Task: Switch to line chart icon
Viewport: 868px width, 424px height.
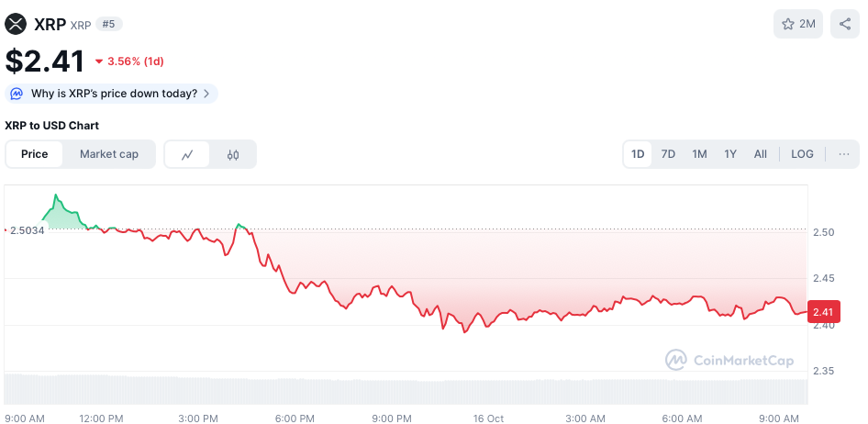Action: [x=188, y=154]
